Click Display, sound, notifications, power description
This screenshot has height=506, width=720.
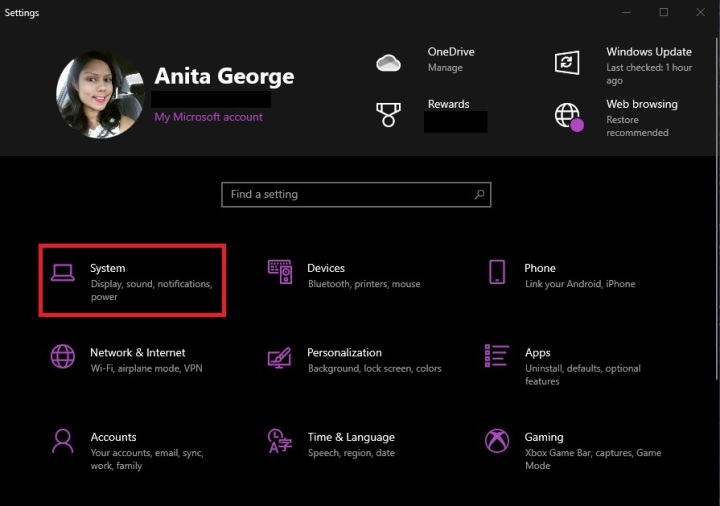[152, 290]
